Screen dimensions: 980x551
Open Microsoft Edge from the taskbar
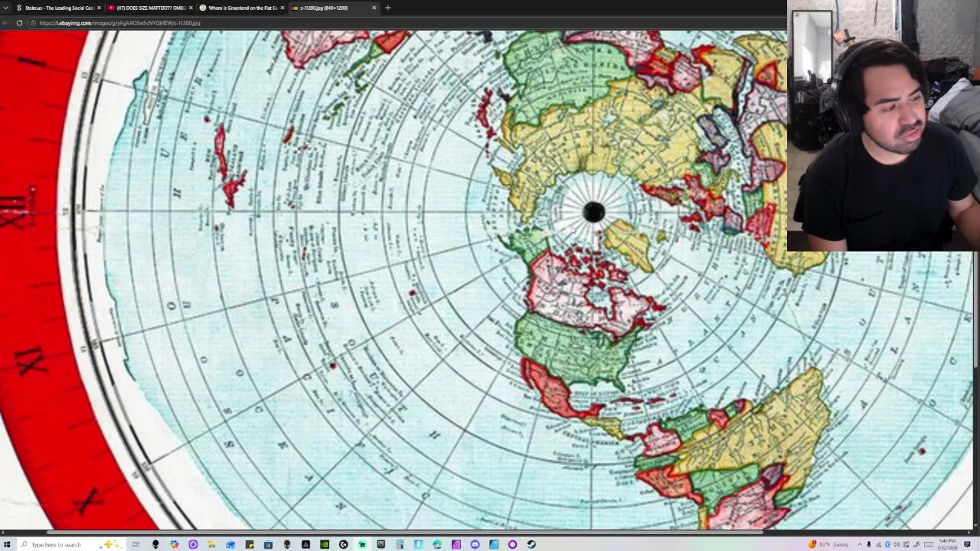click(x=437, y=544)
